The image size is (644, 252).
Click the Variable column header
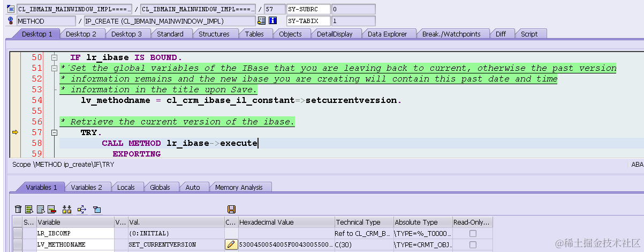click(x=75, y=222)
